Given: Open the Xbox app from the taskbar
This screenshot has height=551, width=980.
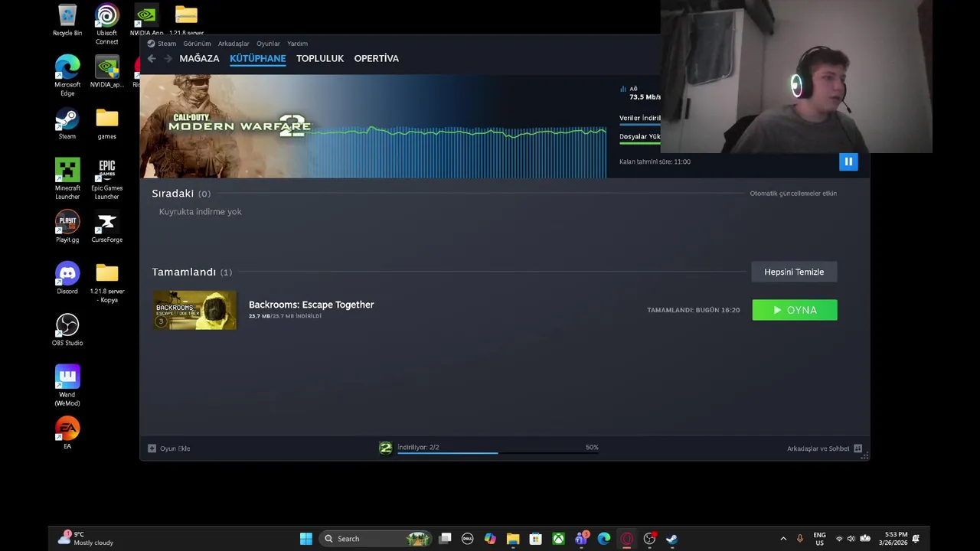Looking at the screenshot, I should tap(558, 539).
